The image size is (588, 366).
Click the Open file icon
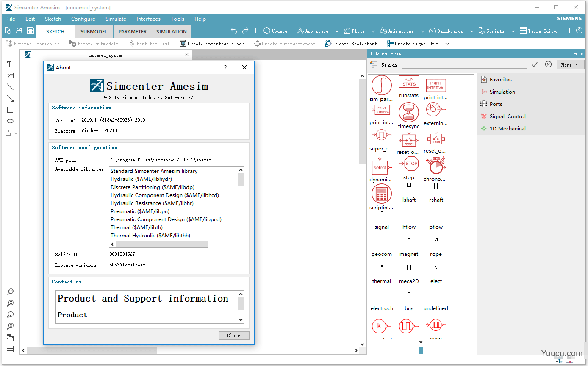(x=19, y=30)
